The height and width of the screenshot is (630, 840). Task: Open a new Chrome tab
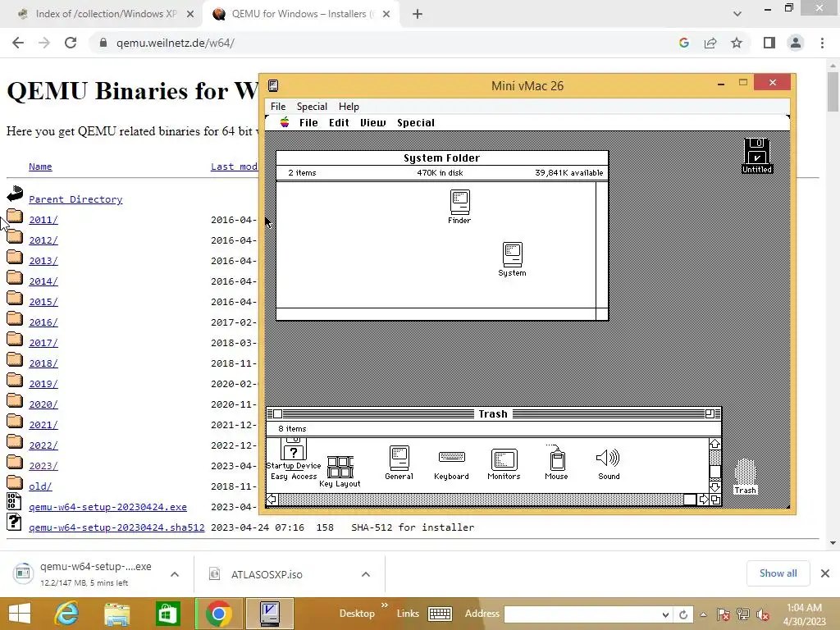pyautogui.click(x=418, y=15)
